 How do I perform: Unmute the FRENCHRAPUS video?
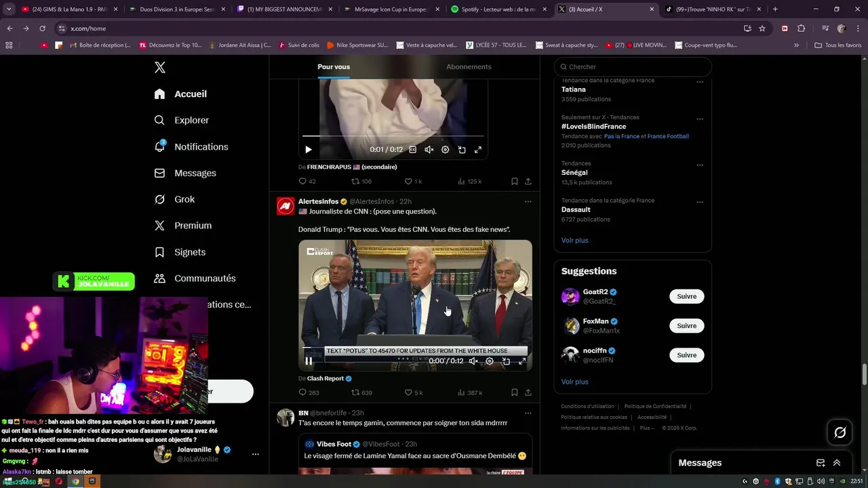429,150
